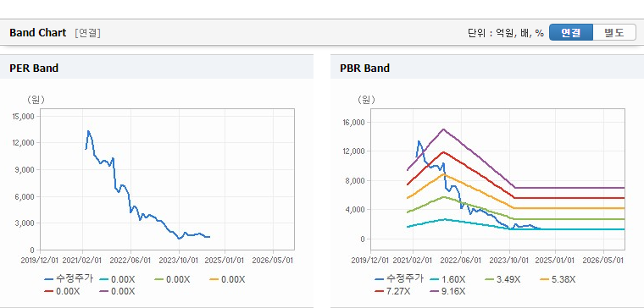The image size is (644, 308).
Task: Toggle red 0.00X series in PER legend
Action: pyautogui.click(x=63, y=291)
